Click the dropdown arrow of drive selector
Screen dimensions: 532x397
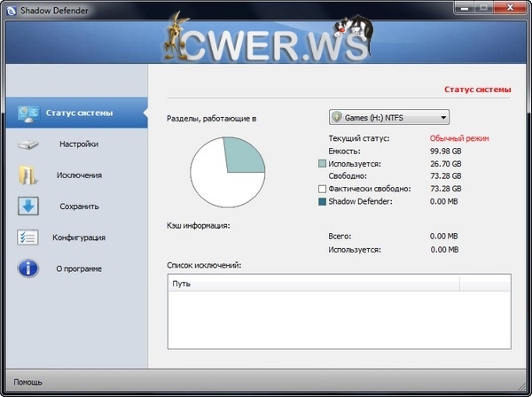click(442, 117)
